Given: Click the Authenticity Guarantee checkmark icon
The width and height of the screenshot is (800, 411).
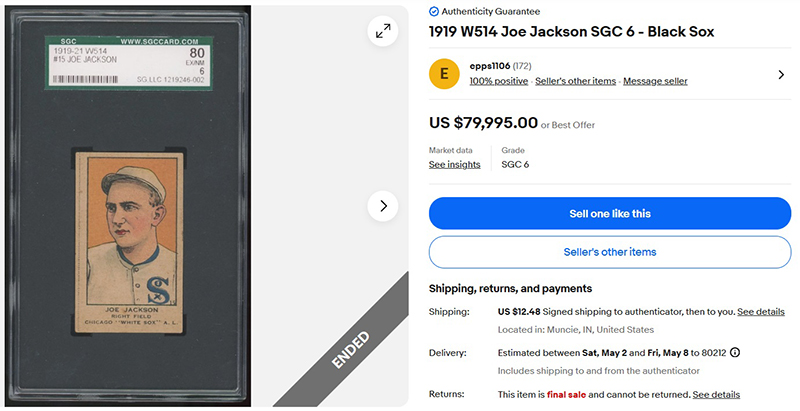Looking at the screenshot, I should tap(434, 11).
